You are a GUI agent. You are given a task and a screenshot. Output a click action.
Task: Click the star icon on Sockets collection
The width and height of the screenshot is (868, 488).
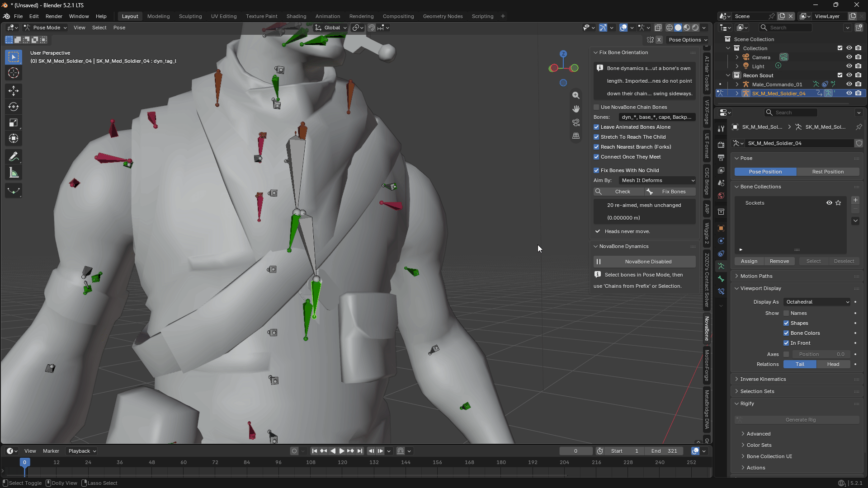(x=839, y=203)
